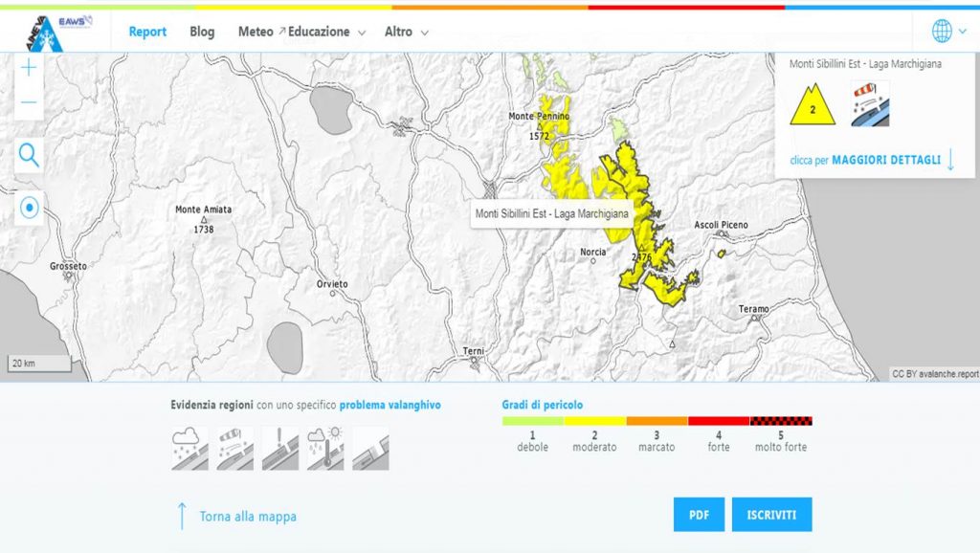Click wind-drifted snow icon in region panel
This screenshot has width=980, height=553.
pyautogui.click(x=870, y=103)
